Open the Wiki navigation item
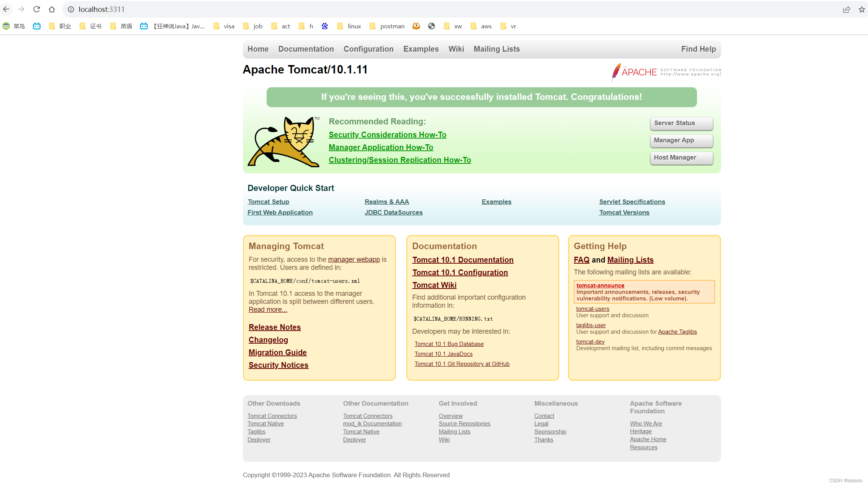Image resolution: width=868 pixels, height=486 pixels. [x=456, y=49]
